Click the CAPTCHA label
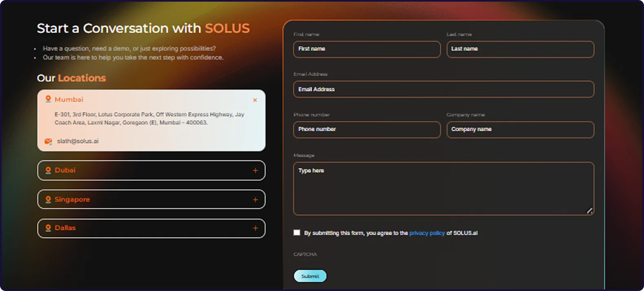This screenshot has height=291, width=644. pyautogui.click(x=305, y=254)
